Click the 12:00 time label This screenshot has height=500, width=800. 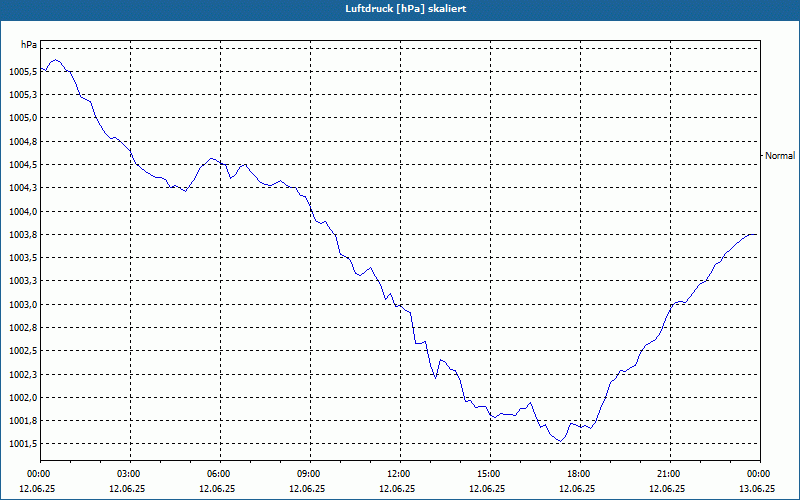[x=397, y=474]
